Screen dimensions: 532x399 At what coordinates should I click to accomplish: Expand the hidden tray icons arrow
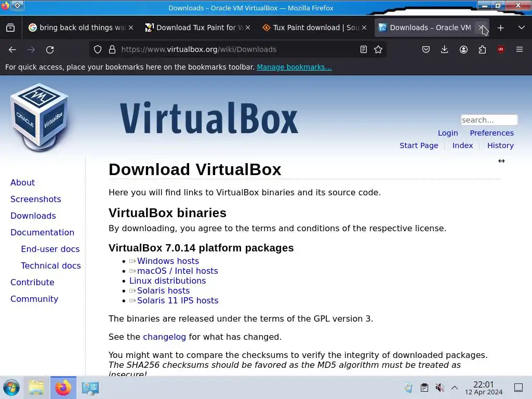(x=455, y=388)
